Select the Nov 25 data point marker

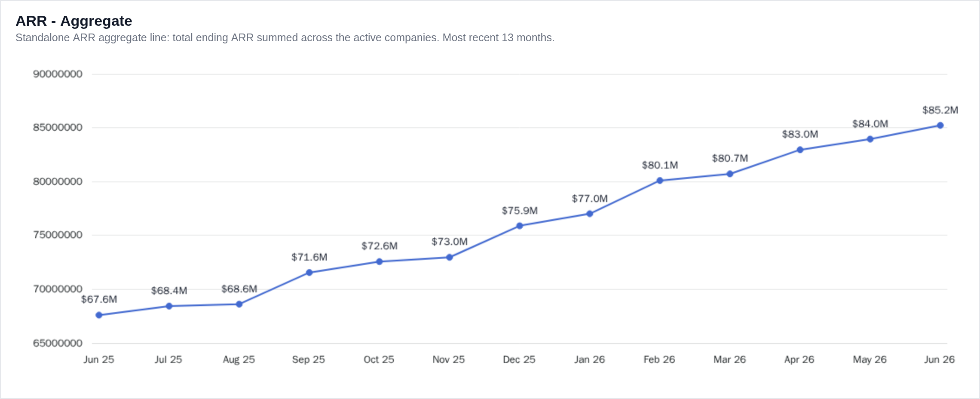pos(449,257)
